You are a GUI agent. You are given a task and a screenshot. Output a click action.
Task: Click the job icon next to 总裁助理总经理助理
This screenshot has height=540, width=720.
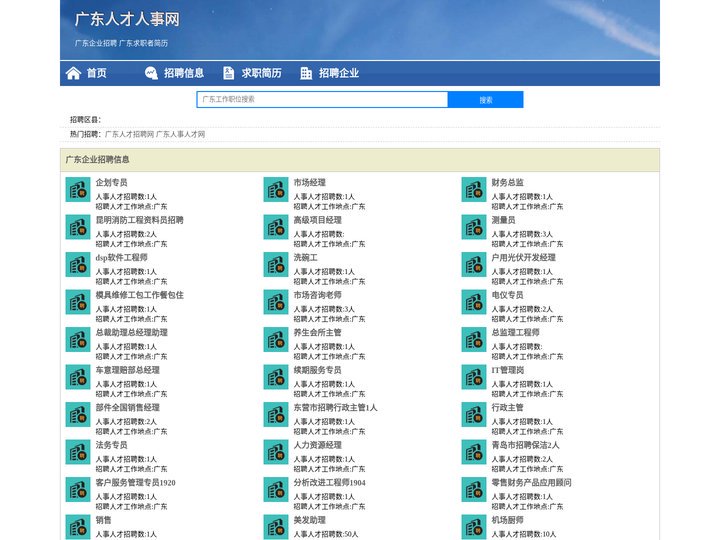coord(78,340)
